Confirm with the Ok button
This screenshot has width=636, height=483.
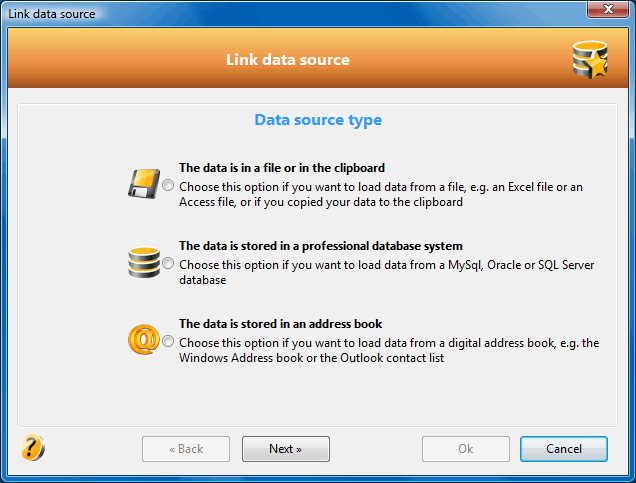click(x=466, y=449)
